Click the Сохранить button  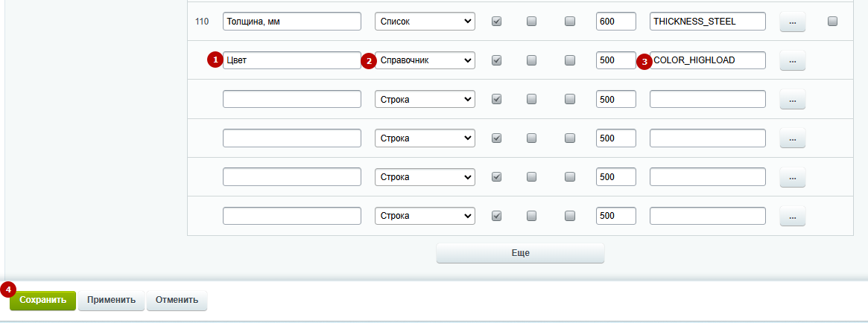pos(42,301)
